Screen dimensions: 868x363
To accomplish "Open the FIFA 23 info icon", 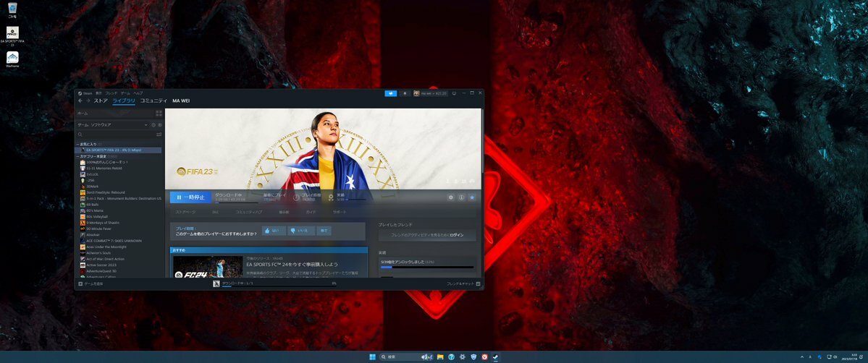I will (461, 197).
